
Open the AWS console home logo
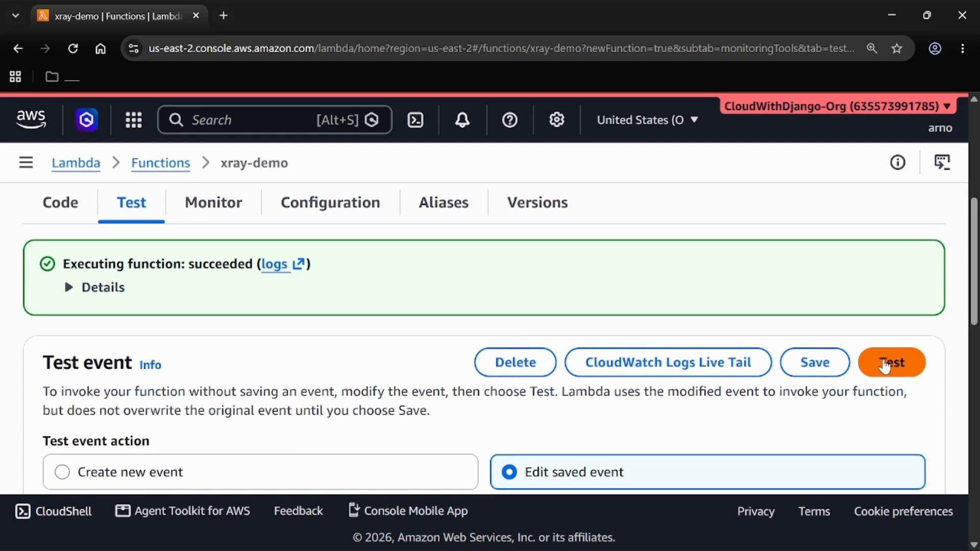click(x=31, y=119)
